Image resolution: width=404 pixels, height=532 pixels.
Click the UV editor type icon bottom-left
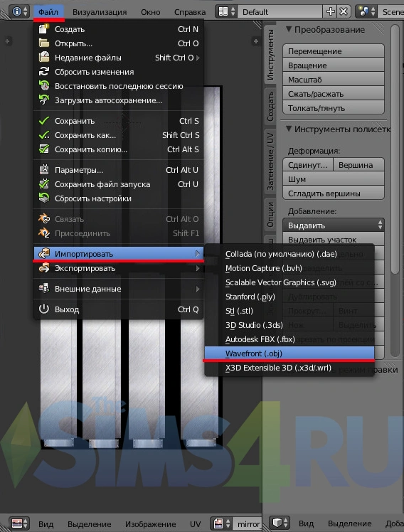(19, 523)
